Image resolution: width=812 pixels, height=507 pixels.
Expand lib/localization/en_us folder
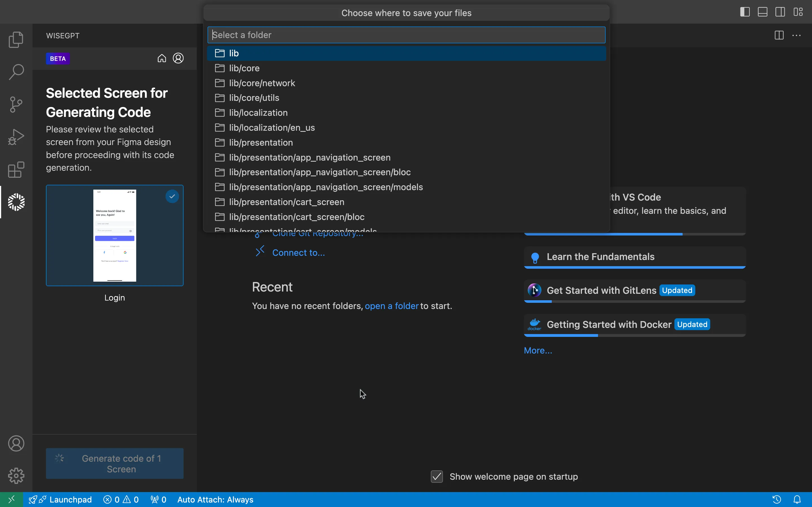pyautogui.click(x=272, y=127)
